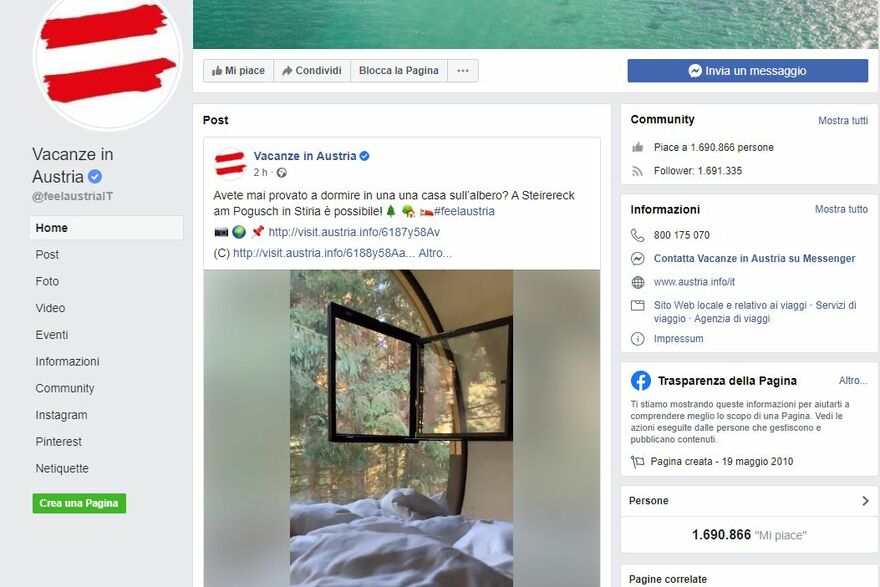Click the globe icon beside www.austria.info/it

[638, 282]
